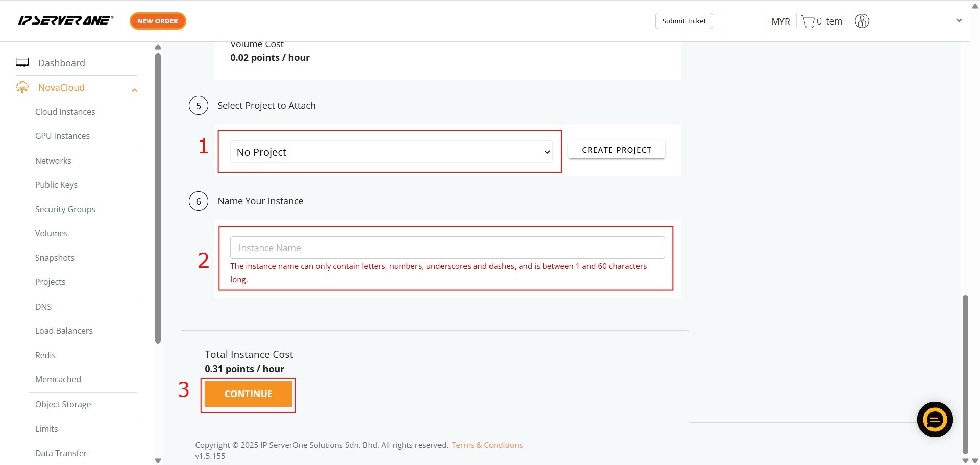Focus the Instance Name text field
Screen dimensions: 980x465
(447, 248)
